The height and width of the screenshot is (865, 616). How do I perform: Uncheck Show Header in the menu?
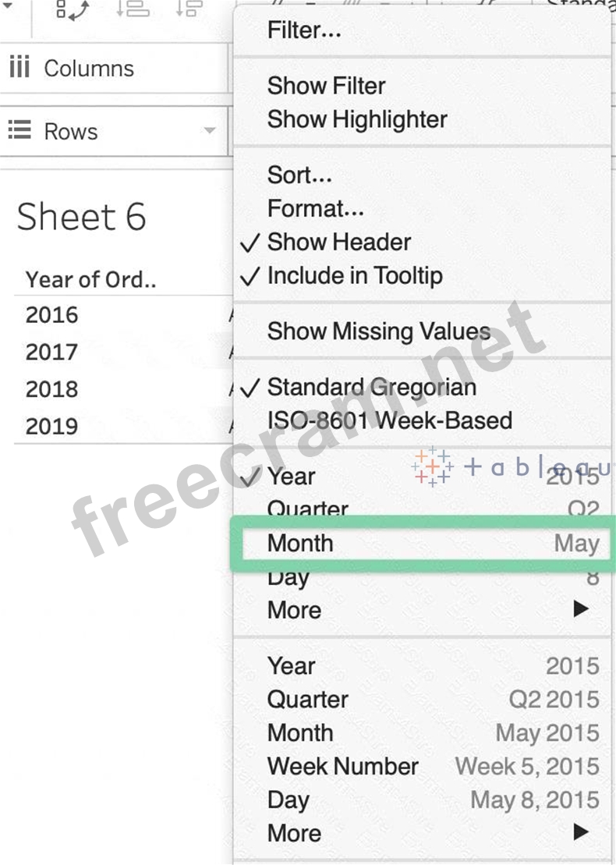[338, 242]
